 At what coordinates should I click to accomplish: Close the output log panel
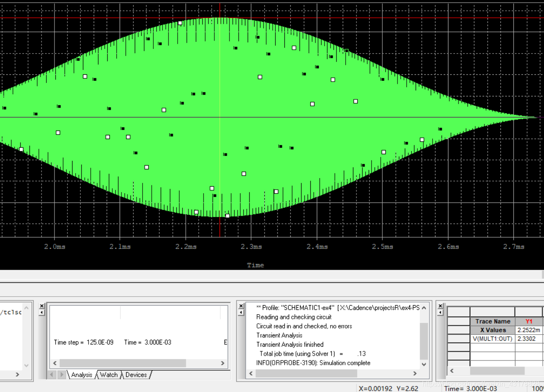241,306
